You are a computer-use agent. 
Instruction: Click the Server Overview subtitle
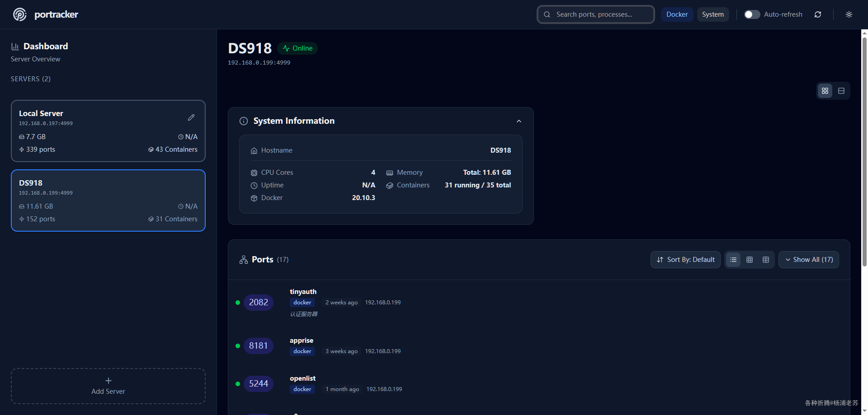pos(35,59)
